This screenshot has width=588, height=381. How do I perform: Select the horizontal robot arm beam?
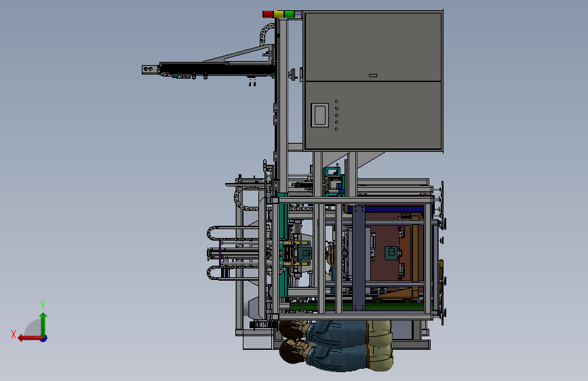coord(218,69)
